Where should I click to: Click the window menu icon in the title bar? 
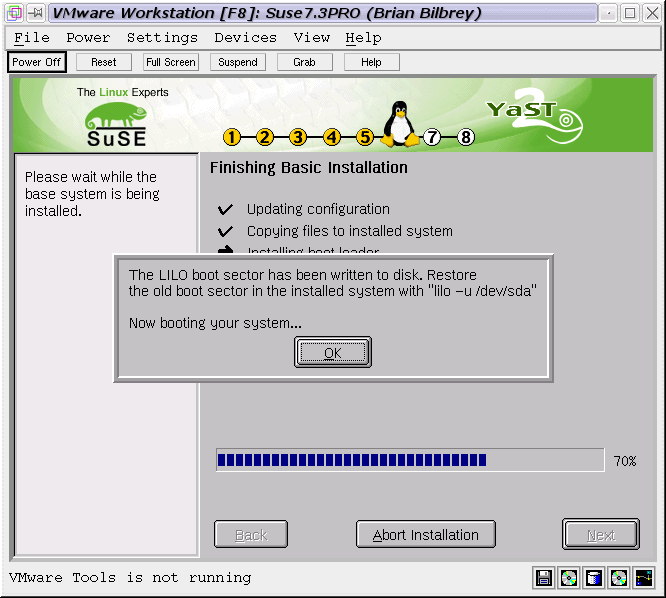[x=13, y=13]
